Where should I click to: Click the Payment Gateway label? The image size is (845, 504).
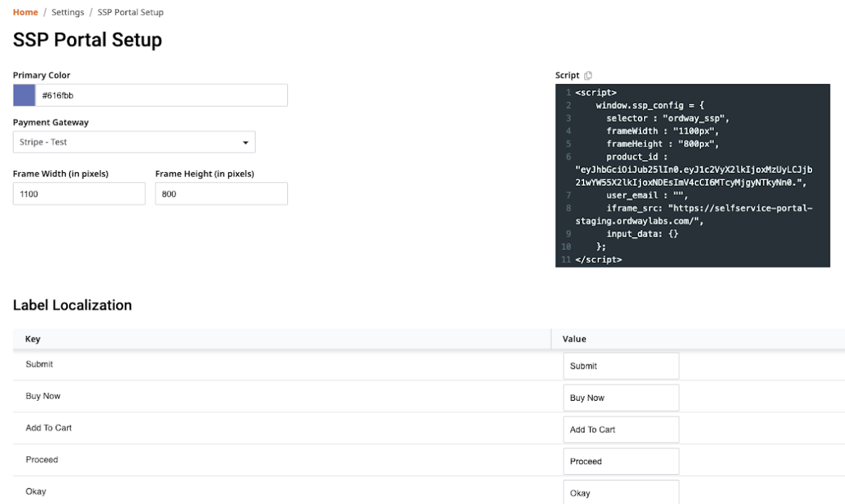tap(51, 122)
